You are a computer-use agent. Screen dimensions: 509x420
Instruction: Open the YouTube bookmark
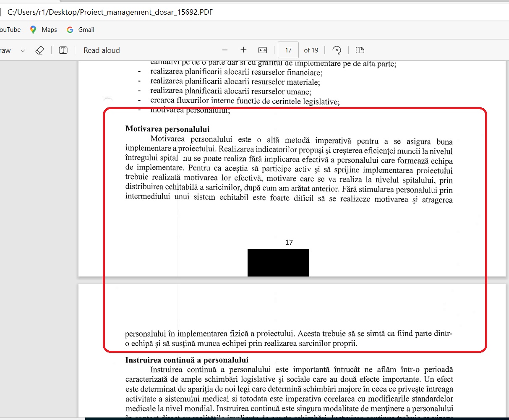(x=10, y=30)
